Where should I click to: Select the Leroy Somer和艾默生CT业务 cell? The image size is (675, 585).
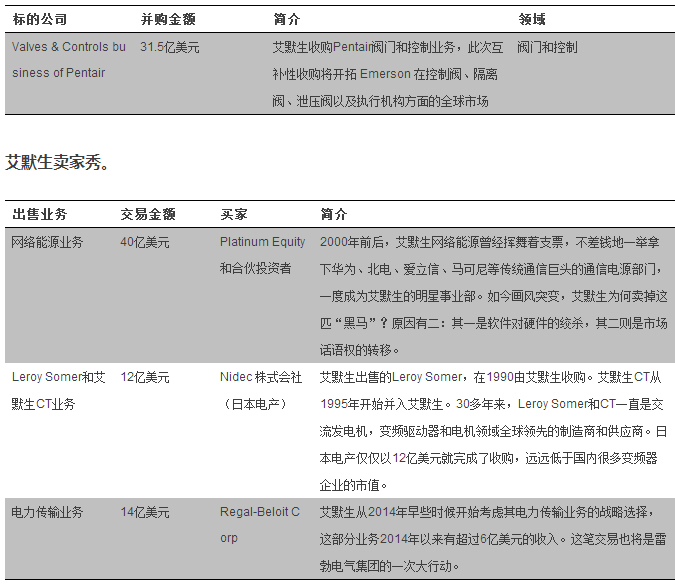(58, 390)
